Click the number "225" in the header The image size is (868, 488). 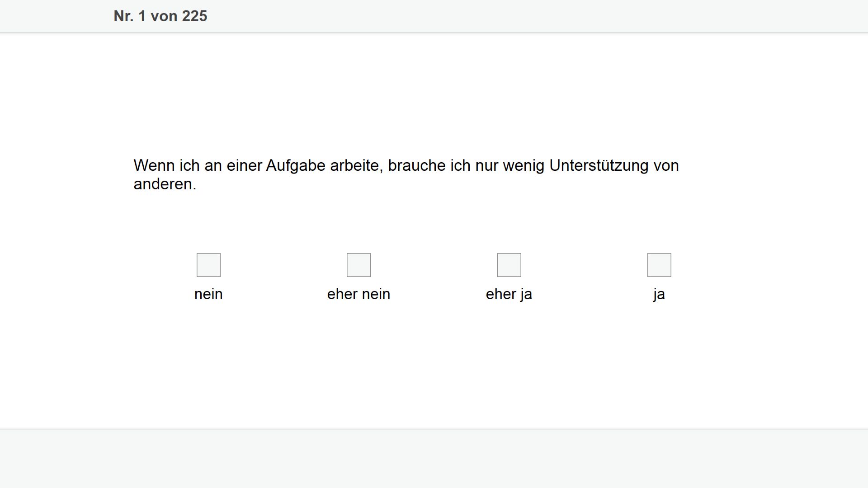194,16
